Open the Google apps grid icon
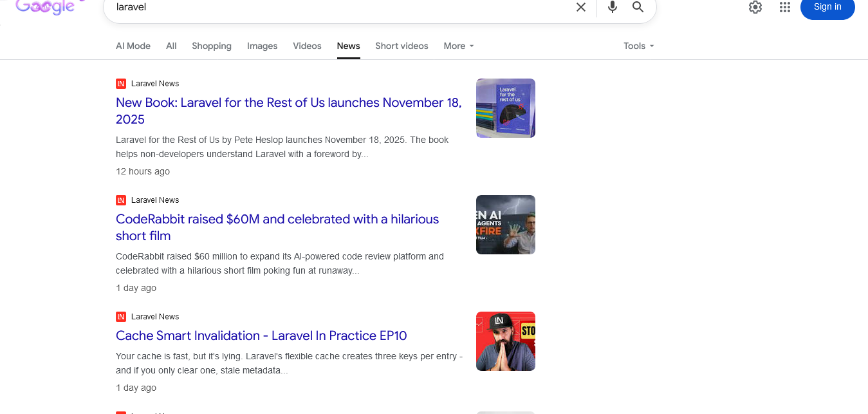 click(784, 7)
